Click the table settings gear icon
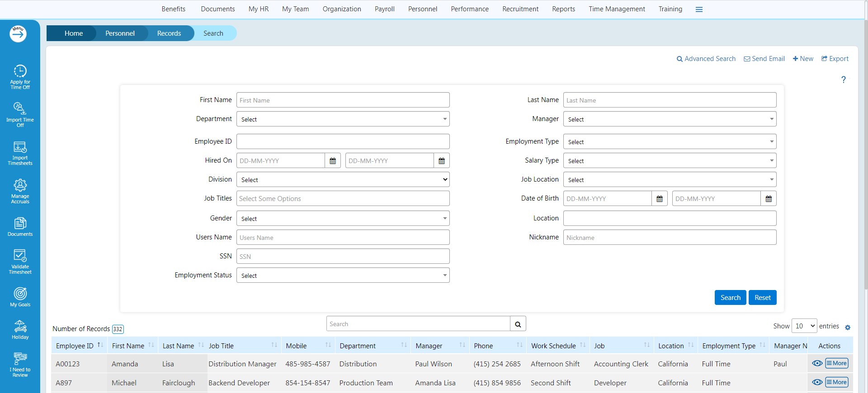This screenshot has width=868, height=393. click(x=848, y=327)
